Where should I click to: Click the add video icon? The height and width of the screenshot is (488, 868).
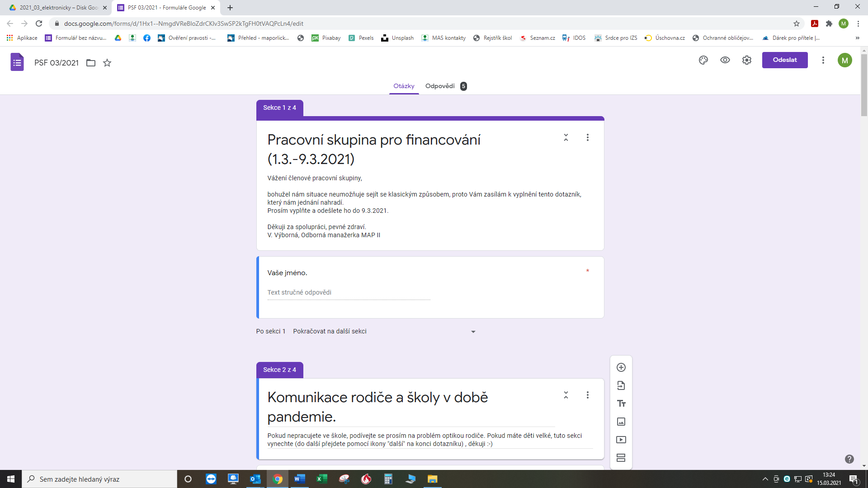[621, 440]
